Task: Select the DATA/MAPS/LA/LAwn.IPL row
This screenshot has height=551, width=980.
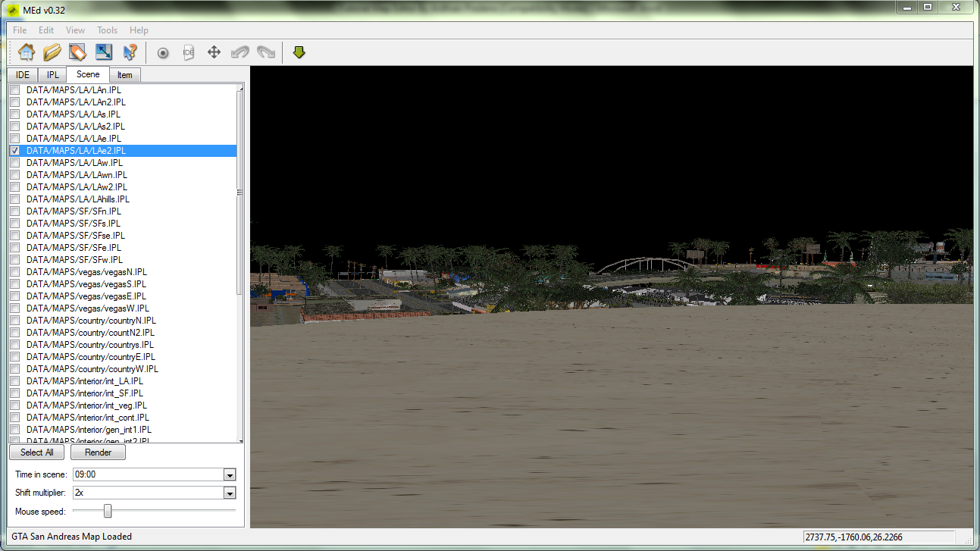Action: pyautogui.click(x=123, y=175)
